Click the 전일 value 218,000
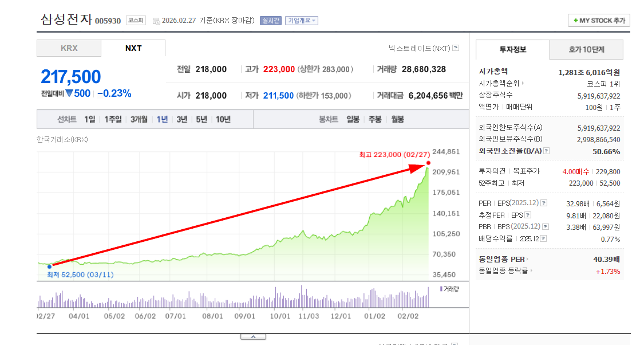644x345 pixels. tap(211, 69)
